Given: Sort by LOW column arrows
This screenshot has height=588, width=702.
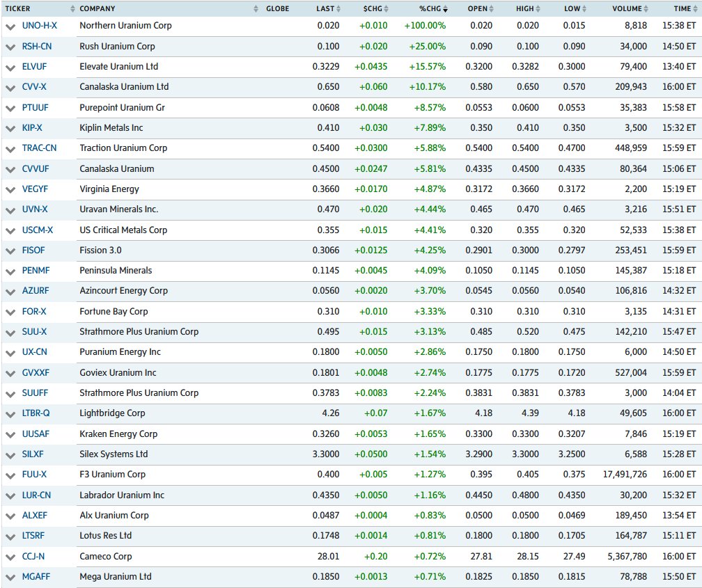Looking at the screenshot, I should tap(584, 8).
